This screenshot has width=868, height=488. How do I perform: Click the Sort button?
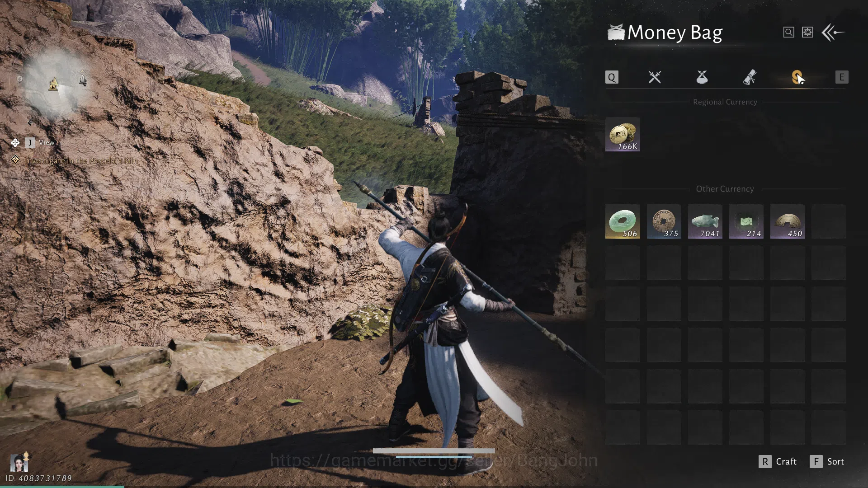(x=827, y=461)
